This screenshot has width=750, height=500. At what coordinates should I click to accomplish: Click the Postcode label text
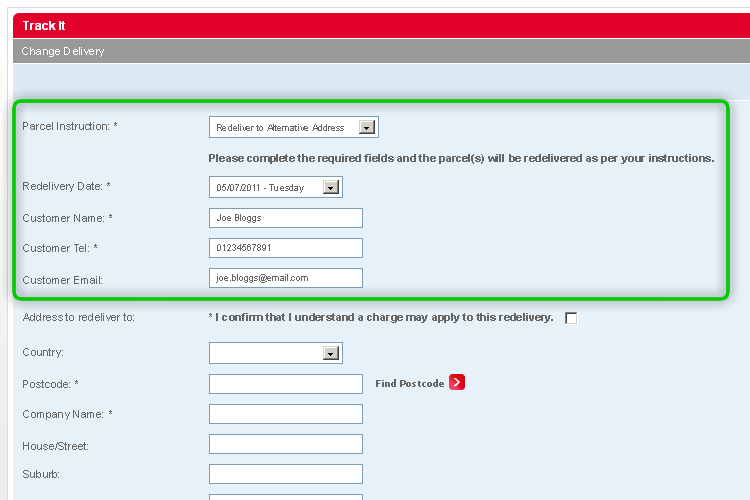(50, 384)
